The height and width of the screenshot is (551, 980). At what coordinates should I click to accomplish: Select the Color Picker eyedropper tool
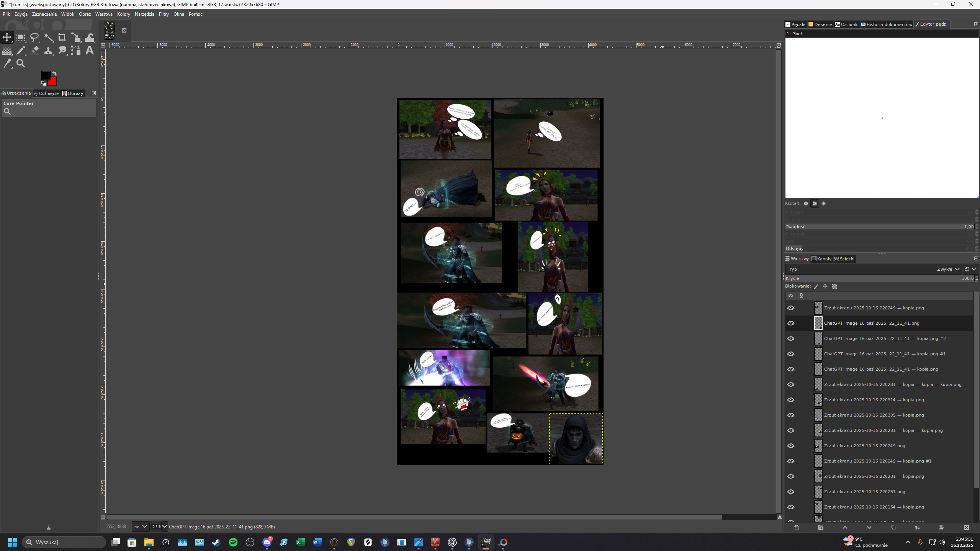point(7,64)
